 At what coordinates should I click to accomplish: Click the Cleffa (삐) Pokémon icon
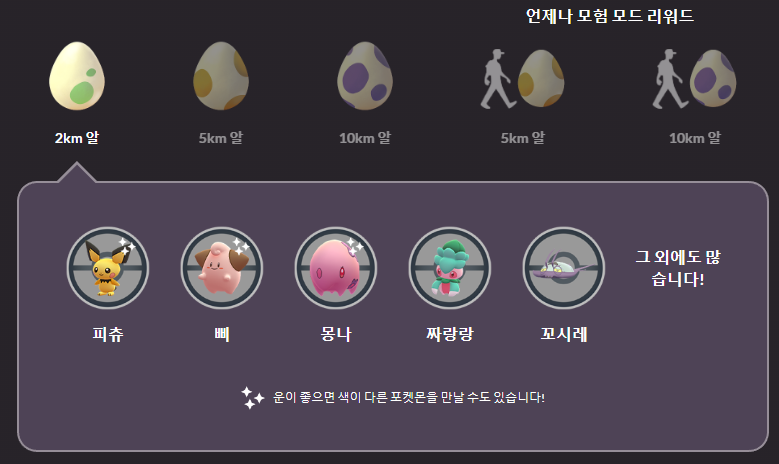pyautogui.click(x=222, y=268)
